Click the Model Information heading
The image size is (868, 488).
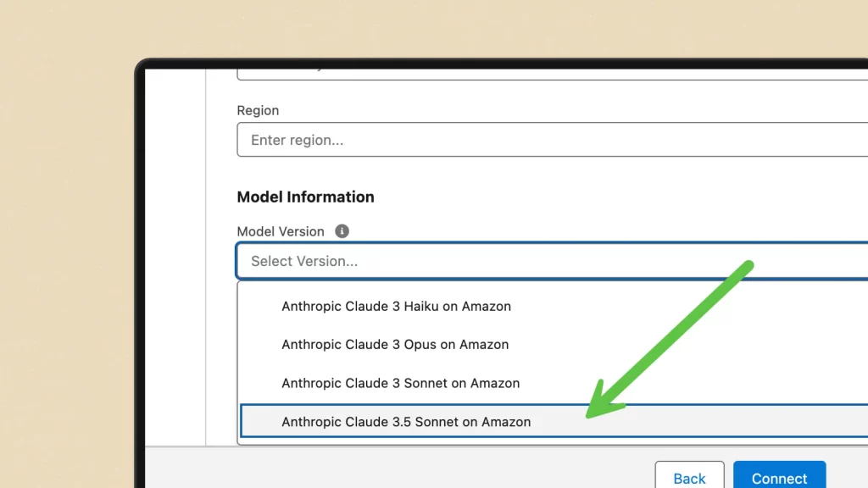point(306,197)
